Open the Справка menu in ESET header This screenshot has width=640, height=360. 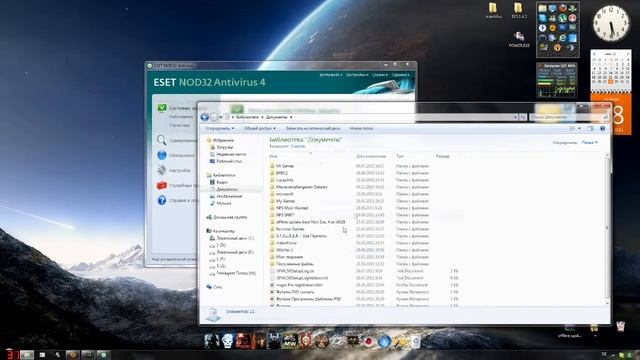[x=400, y=75]
